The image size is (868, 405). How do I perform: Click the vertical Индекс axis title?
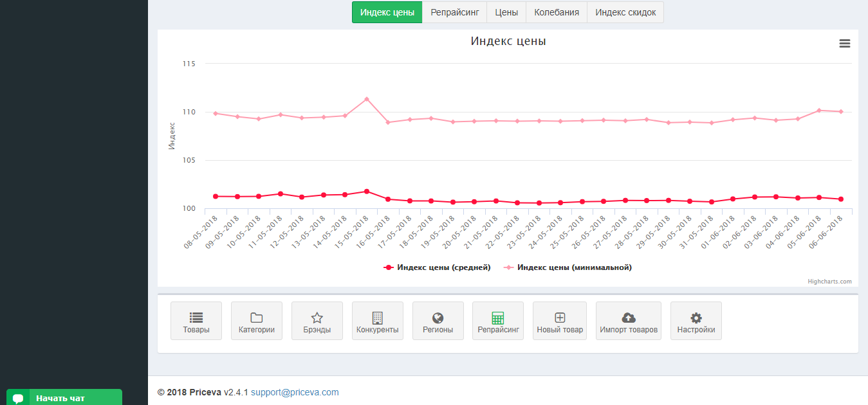[x=172, y=136]
